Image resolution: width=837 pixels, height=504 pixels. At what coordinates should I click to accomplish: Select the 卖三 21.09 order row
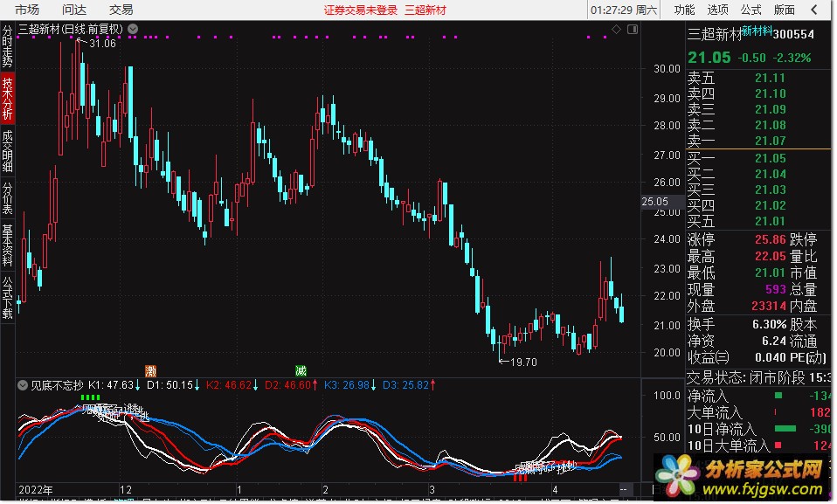click(x=758, y=109)
